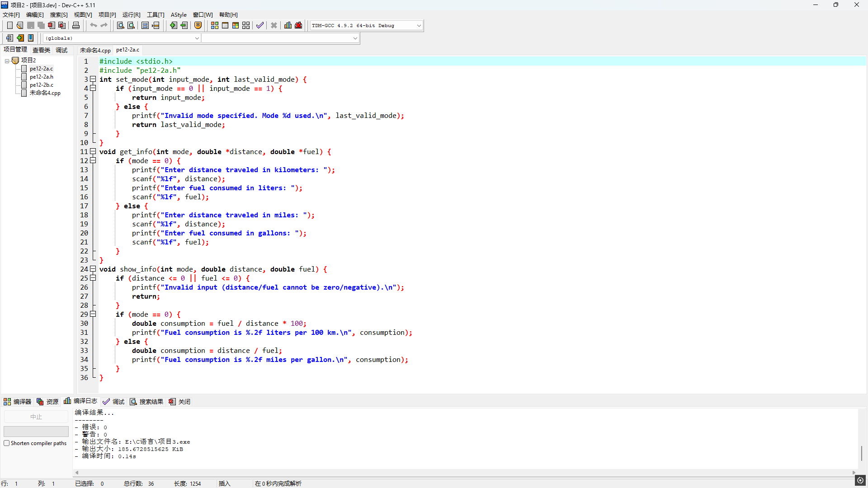Image resolution: width=868 pixels, height=488 pixels.
Task: Collapse the set_mode function fold marker
Action: [x=93, y=79]
